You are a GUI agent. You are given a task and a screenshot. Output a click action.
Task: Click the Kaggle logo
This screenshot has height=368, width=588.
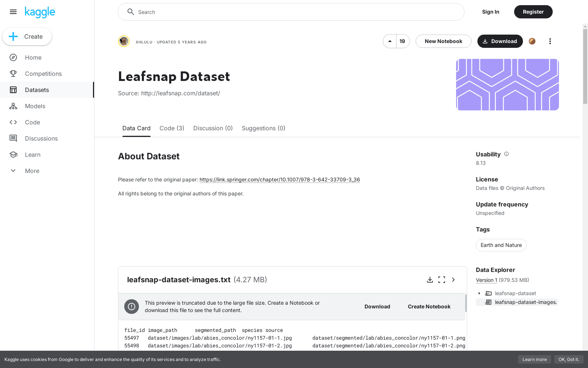point(40,12)
